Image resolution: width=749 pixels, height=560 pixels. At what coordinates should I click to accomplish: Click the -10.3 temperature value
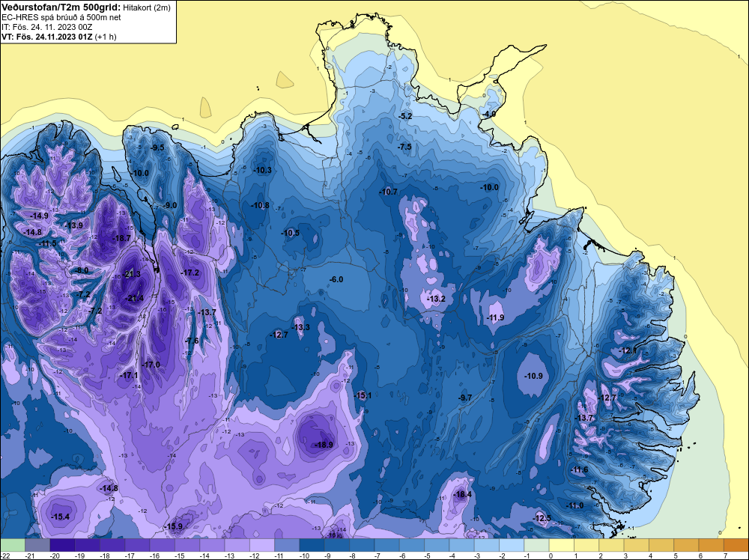click(x=263, y=170)
